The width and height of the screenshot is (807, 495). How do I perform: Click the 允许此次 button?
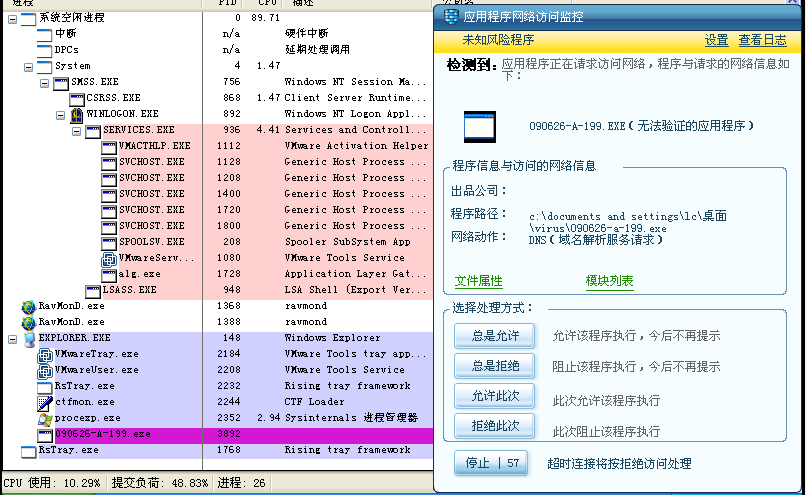tap(495, 396)
